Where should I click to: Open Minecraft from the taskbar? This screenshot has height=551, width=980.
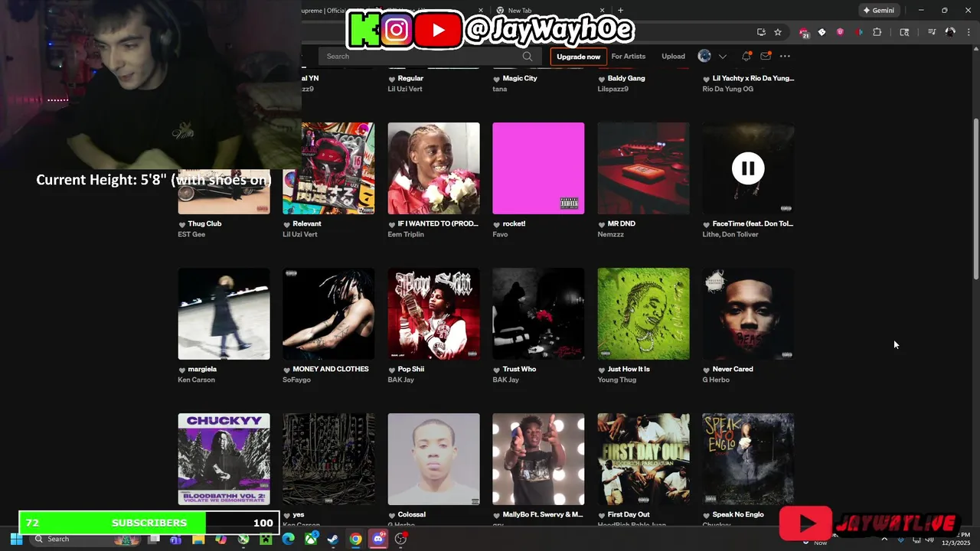coord(266,539)
